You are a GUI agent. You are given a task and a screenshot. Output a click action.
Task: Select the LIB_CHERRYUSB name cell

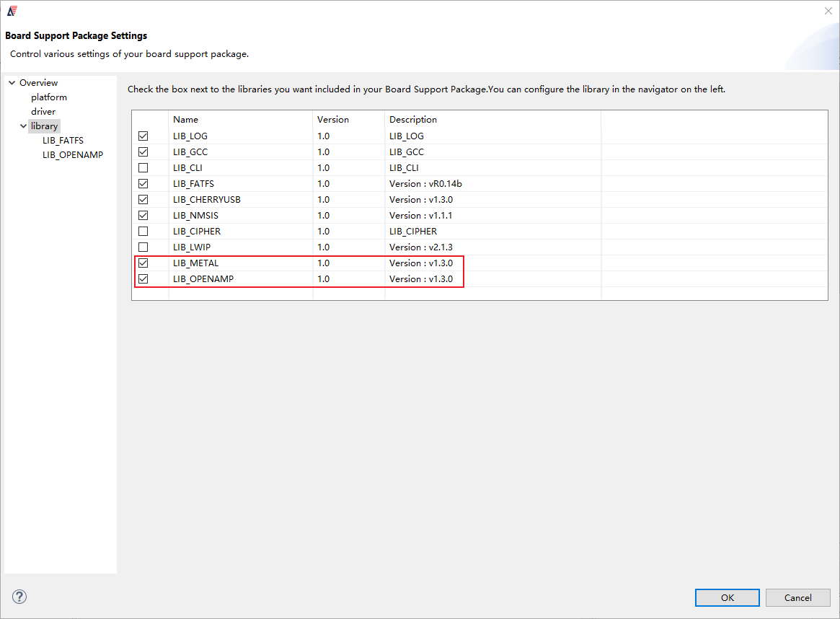(x=241, y=199)
